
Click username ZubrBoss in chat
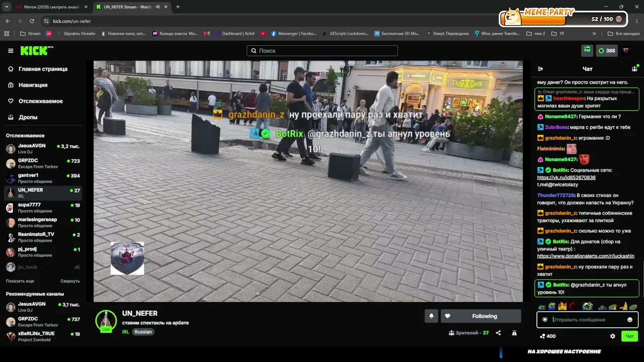coord(556,127)
